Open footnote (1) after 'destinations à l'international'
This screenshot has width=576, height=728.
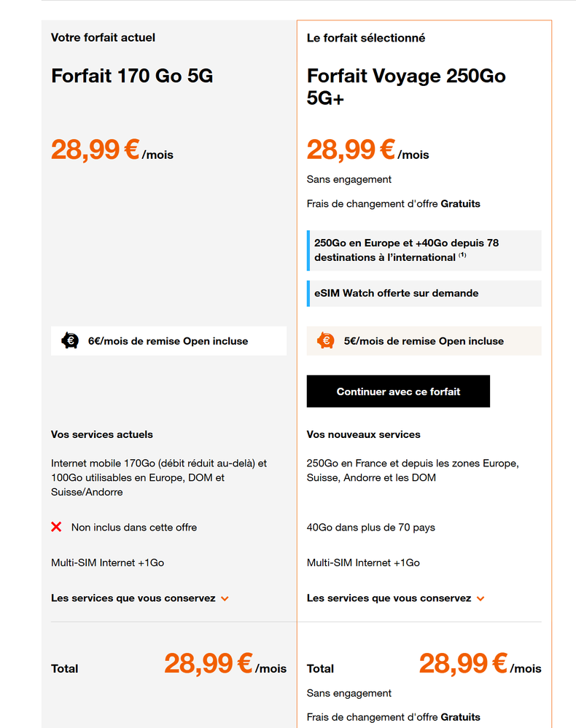tap(462, 255)
